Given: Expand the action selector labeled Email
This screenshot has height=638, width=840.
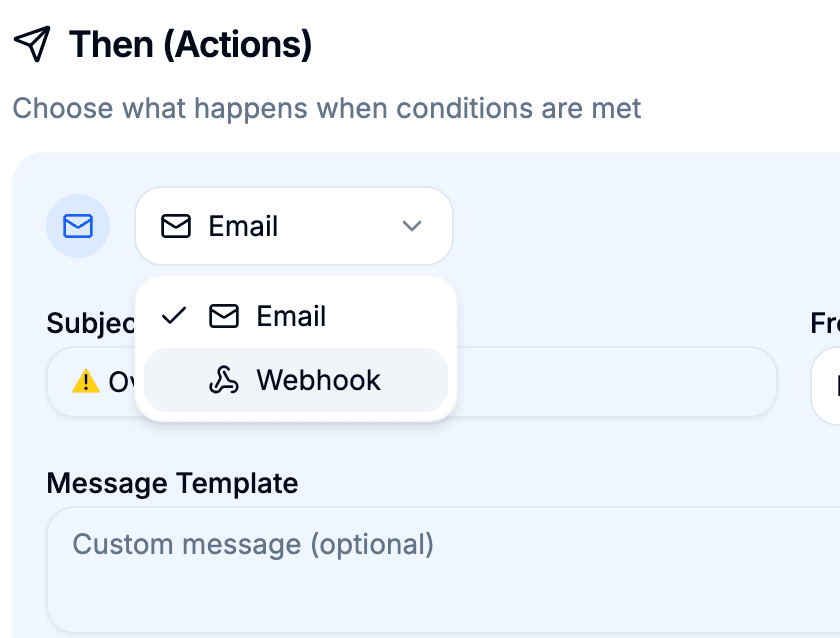Looking at the screenshot, I should [x=293, y=226].
